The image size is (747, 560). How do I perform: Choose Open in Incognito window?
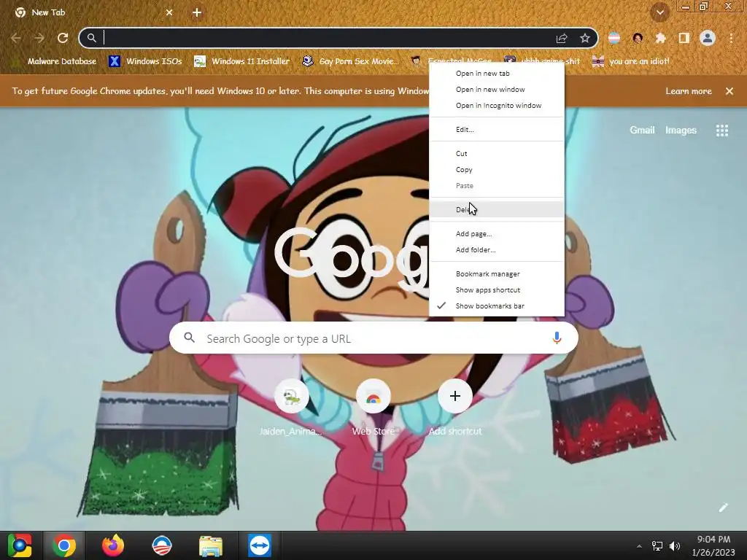point(497,106)
